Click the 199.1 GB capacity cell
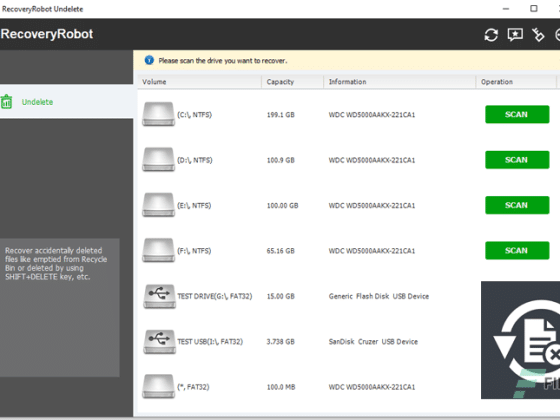 280,115
